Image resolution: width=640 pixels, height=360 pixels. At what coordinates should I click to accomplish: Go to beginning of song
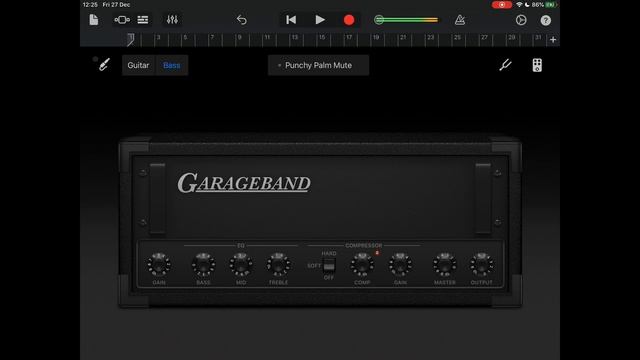pyautogui.click(x=291, y=20)
